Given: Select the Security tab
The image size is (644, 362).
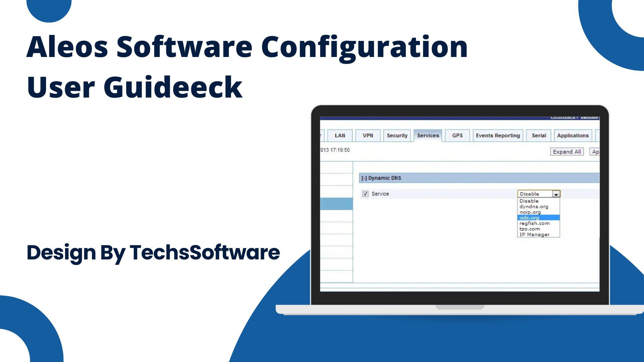Looking at the screenshot, I should 397,135.
